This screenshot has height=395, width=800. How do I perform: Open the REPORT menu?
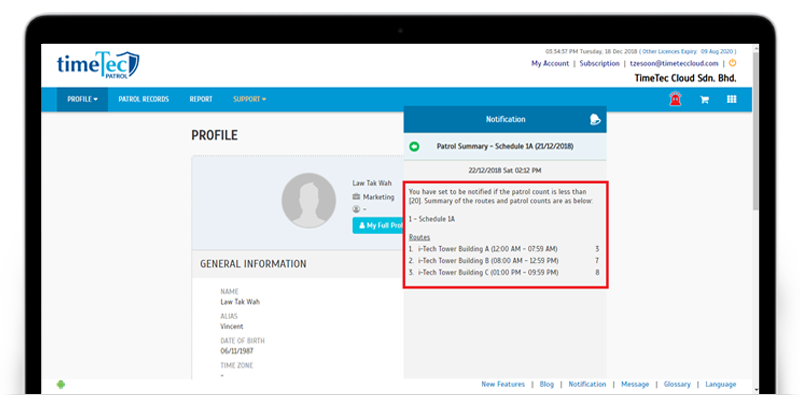coord(201,99)
